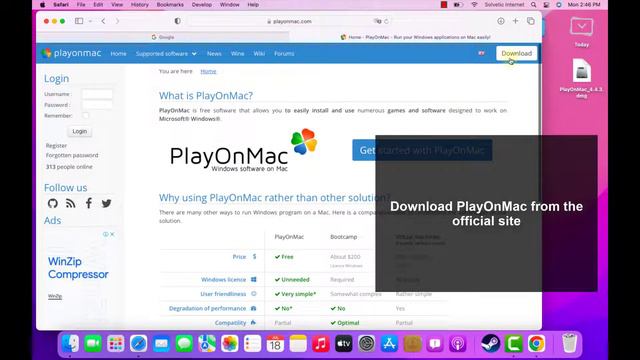The height and width of the screenshot is (360, 640).
Task: Open the History menu
Action: pyautogui.click(x=140, y=4)
